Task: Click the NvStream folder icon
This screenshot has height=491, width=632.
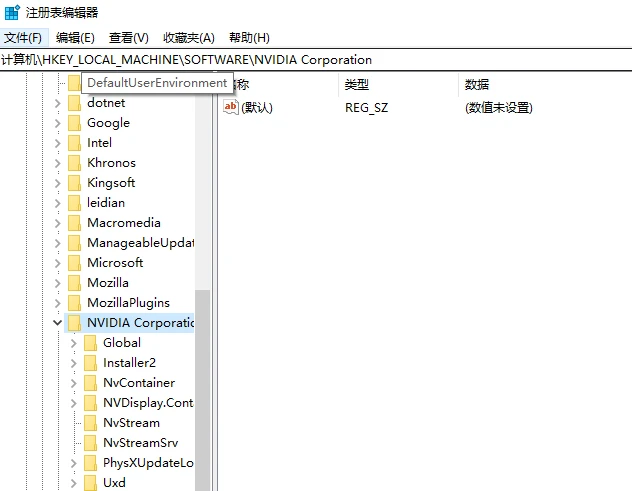Action: (x=90, y=423)
